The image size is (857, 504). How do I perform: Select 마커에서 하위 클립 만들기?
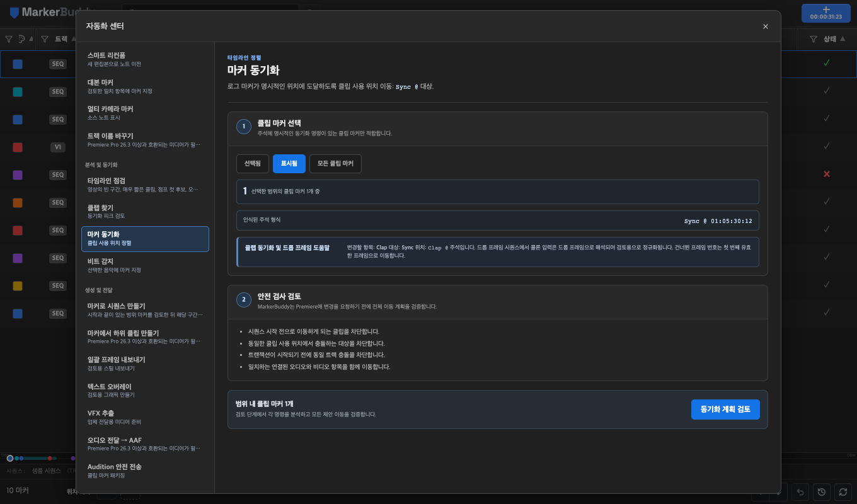[x=145, y=336]
